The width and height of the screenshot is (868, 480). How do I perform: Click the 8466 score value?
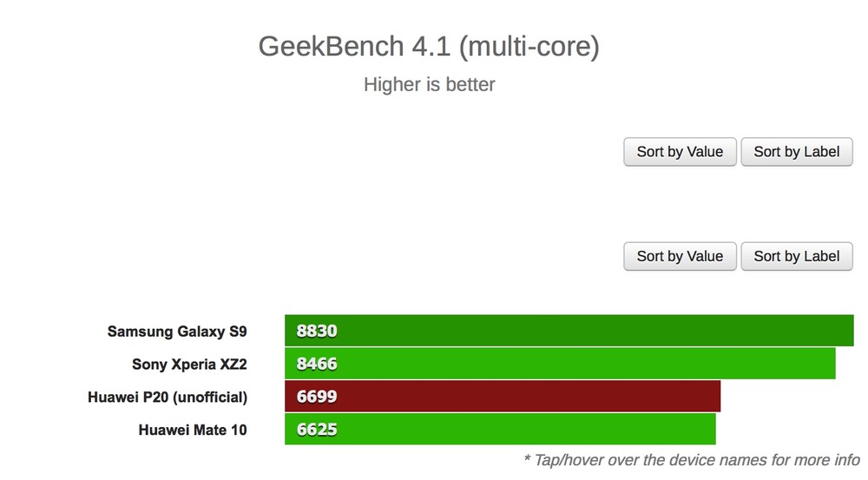click(x=317, y=364)
